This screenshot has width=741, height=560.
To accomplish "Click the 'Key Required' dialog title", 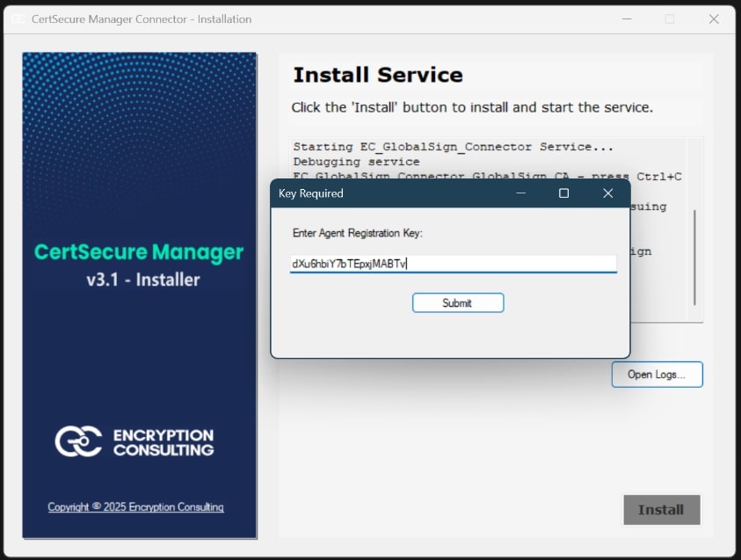I will pyautogui.click(x=311, y=193).
